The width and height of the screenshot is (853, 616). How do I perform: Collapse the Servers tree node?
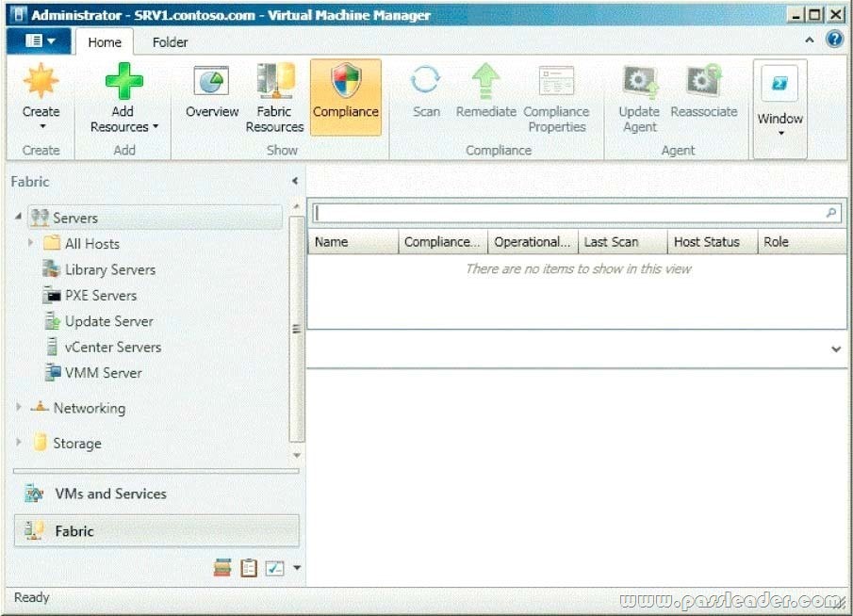[x=18, y=217]
